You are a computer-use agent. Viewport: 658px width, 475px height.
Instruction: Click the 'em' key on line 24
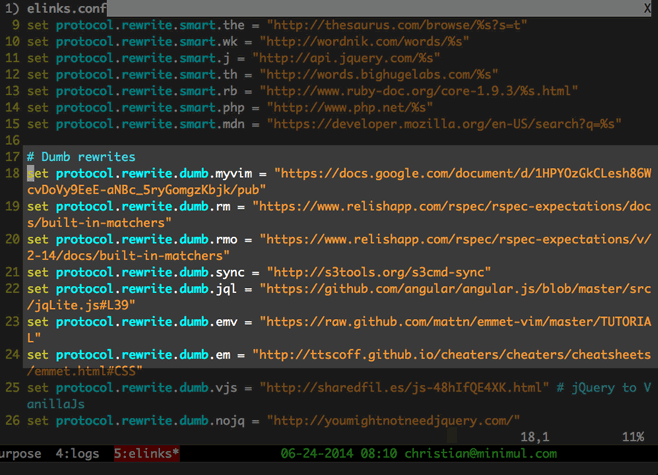223,355
